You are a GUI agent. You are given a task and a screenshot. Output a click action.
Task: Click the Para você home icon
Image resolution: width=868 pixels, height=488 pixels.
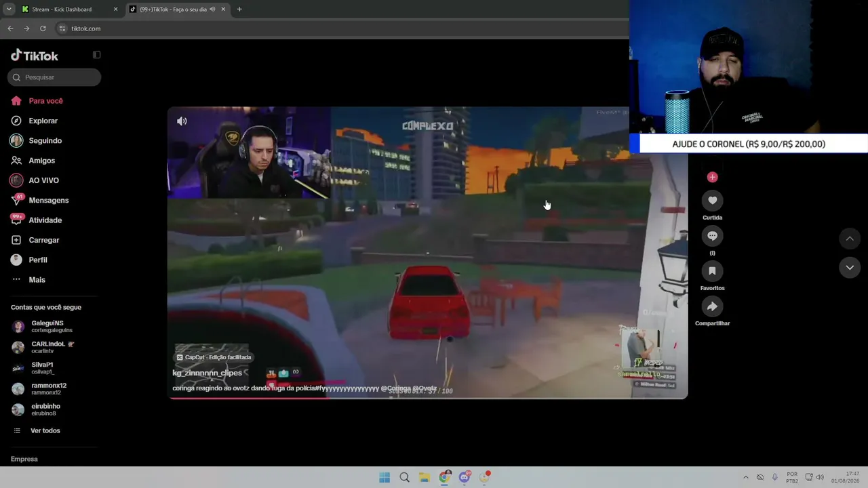pos(16,101)
